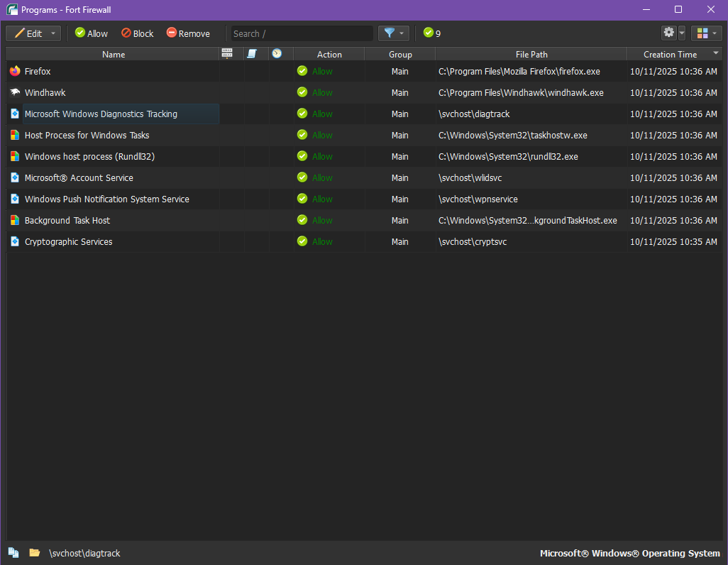
Task: Open folder icon in the status bar
Action: [x=34, y=552]
